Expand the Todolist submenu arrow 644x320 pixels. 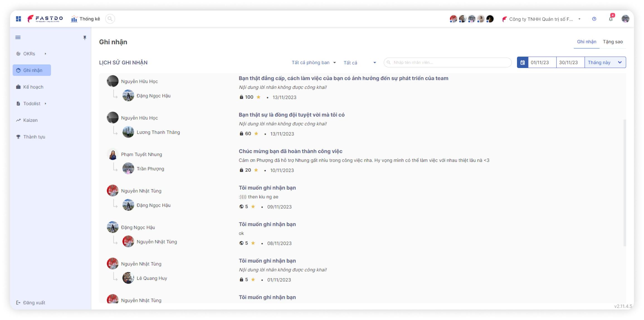(45, 103)
